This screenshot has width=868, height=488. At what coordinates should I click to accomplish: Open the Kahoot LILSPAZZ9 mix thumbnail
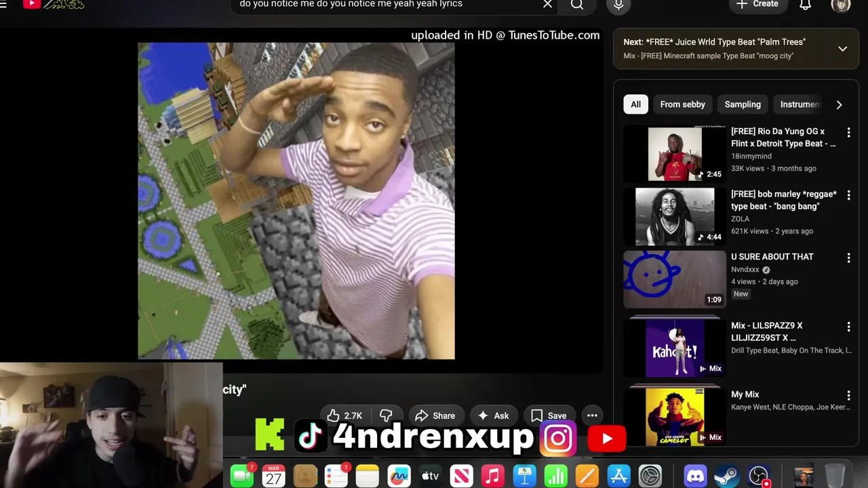coord(675,348)
